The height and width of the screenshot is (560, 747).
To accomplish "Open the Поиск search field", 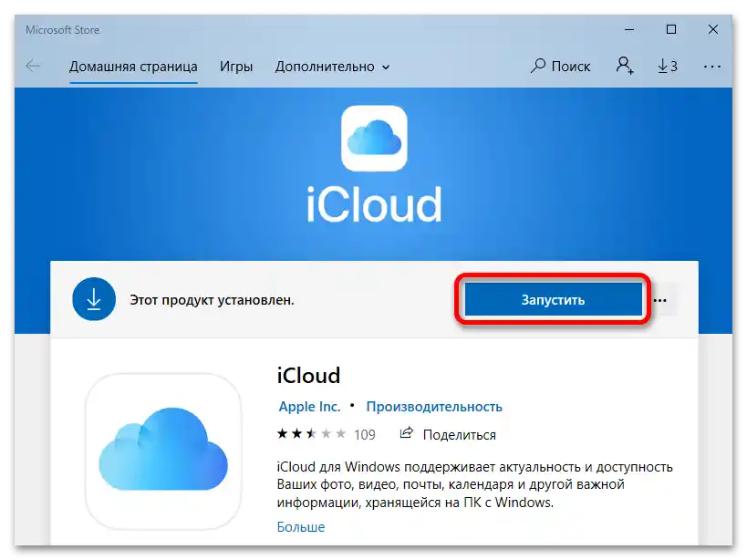I will [561, 67].
